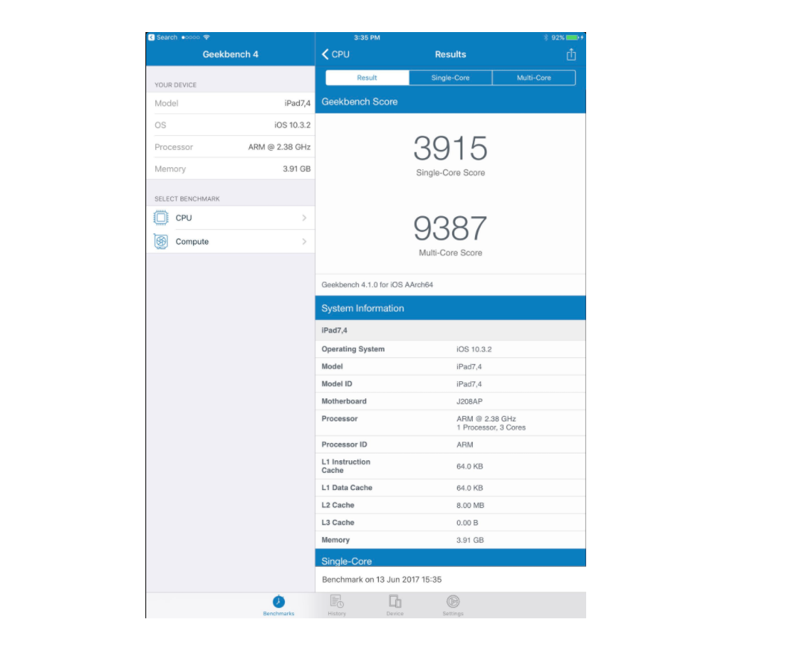Click the Benchmark on 13 Jun 2017 text

click(x=381, y=580)
